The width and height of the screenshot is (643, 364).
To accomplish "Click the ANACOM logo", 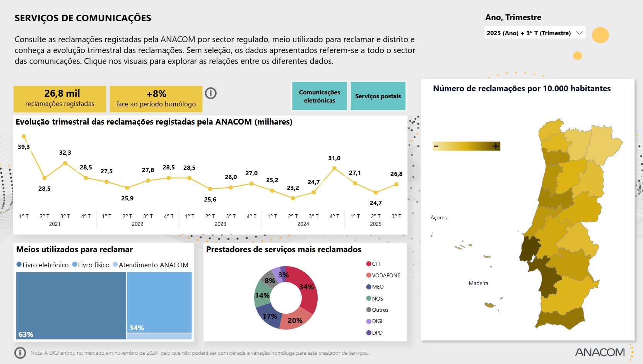I will click(600, 352).
